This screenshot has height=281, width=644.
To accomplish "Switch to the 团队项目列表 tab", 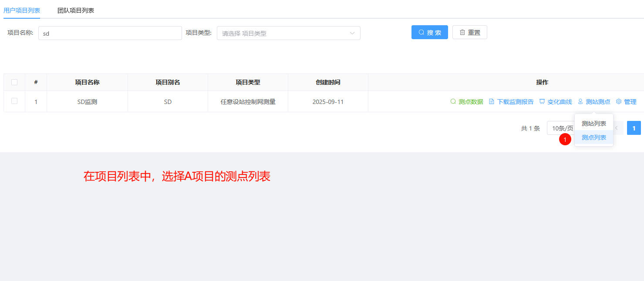I will tap(76, 10).
